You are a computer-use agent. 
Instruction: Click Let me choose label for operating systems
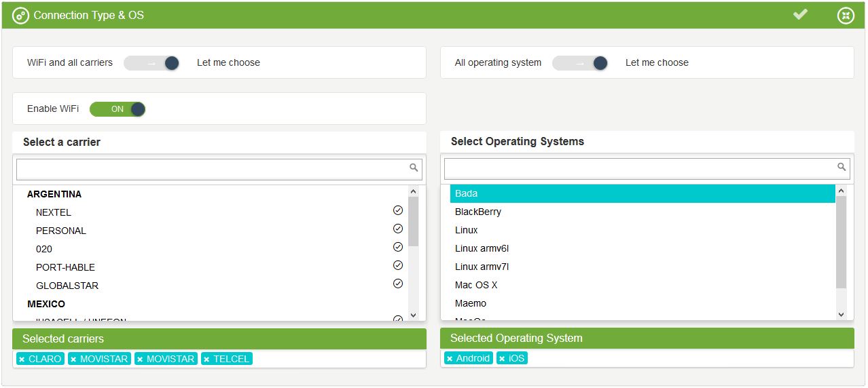pos(657,62)
